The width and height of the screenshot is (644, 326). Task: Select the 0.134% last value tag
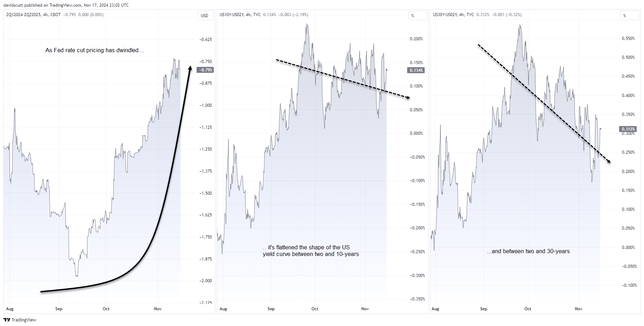click(x=416, y=70)
